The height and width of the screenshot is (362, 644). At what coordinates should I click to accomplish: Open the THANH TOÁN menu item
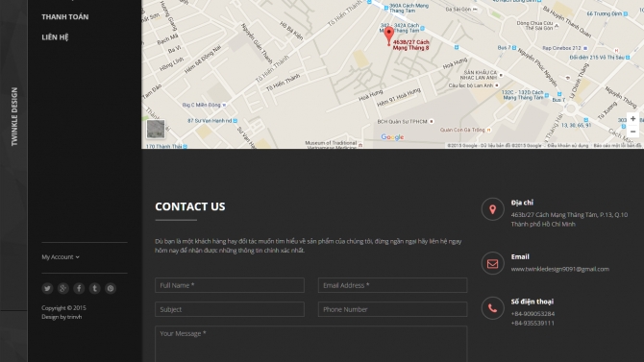pyautogui.click(x=65, y=17)
